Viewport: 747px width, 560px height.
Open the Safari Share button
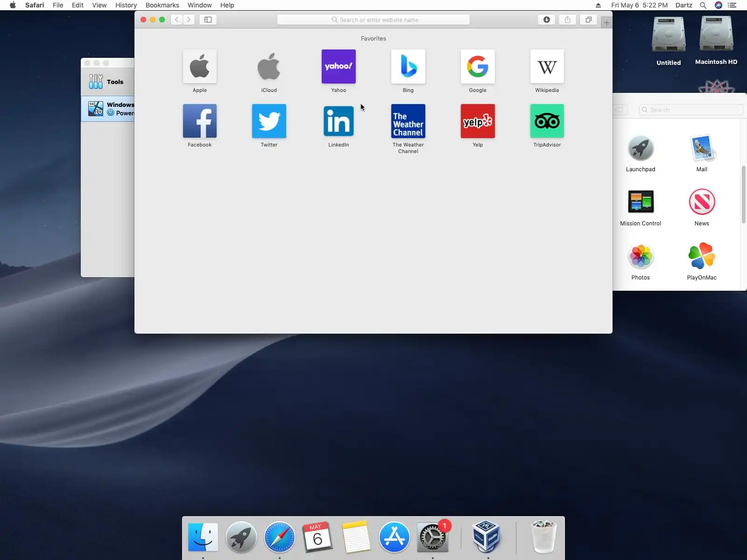click(x=568, y=20)
